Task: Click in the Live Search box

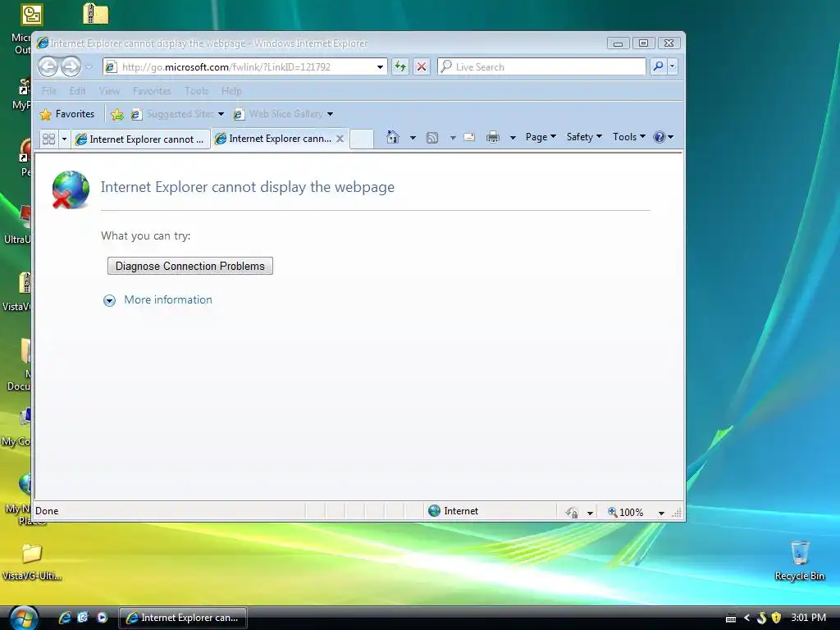Action: point(541,67)
